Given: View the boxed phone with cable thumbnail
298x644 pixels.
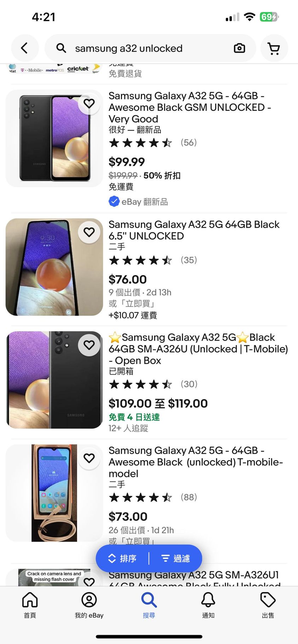Looking at the screenshot, I should point(54,493).
